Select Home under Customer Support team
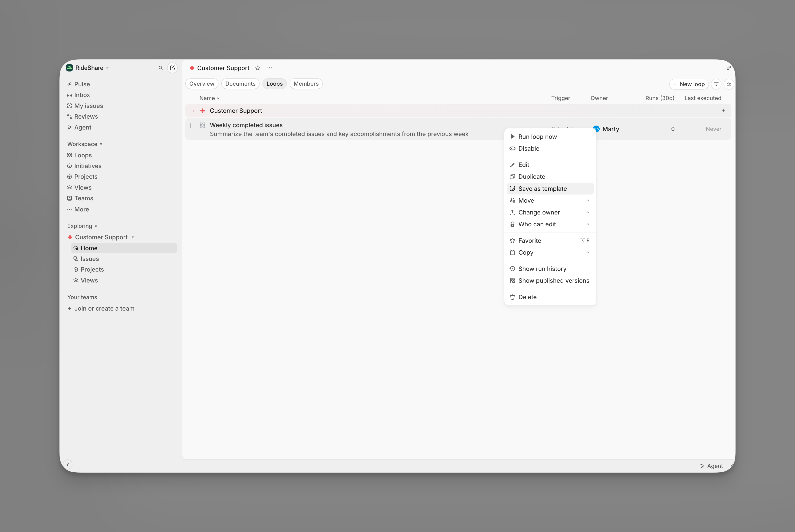Viewport: 795px width, 532px height. pyautogui.click(x=124, y=248)
